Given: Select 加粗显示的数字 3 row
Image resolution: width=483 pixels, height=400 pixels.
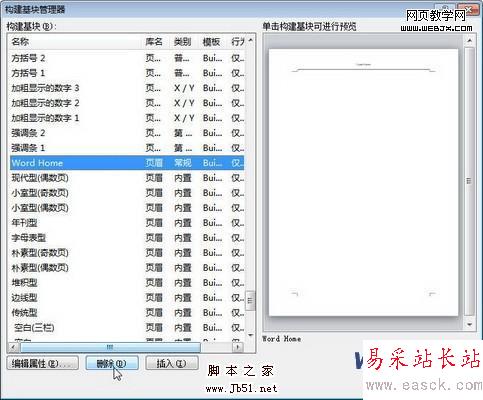Looking at the screenshot, I should 127,88.
